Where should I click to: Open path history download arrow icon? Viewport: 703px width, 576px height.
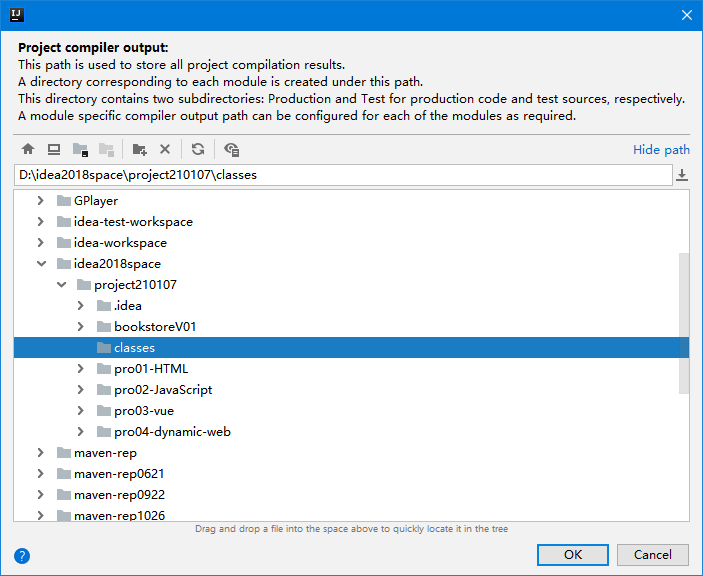682,175
